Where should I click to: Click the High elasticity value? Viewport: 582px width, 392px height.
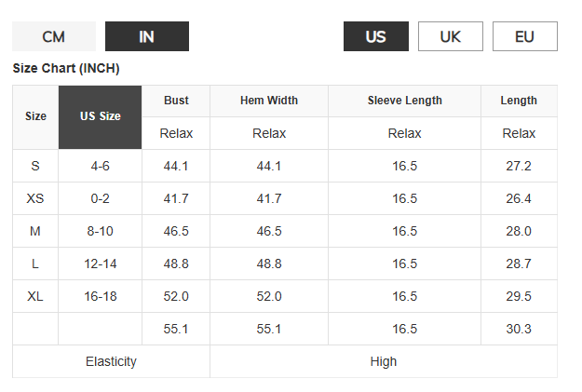point(383,361)
